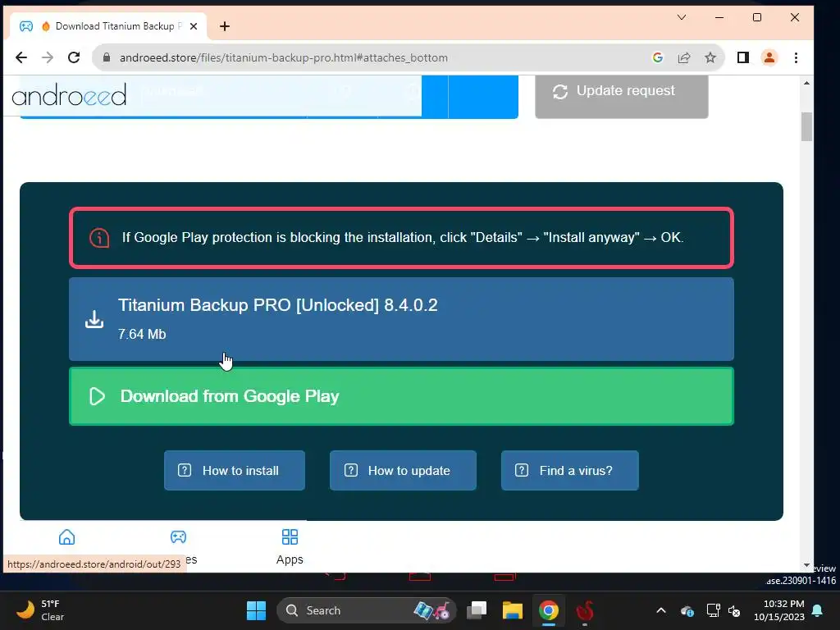Open Chrome's three-dot menu

click(796, 57)
